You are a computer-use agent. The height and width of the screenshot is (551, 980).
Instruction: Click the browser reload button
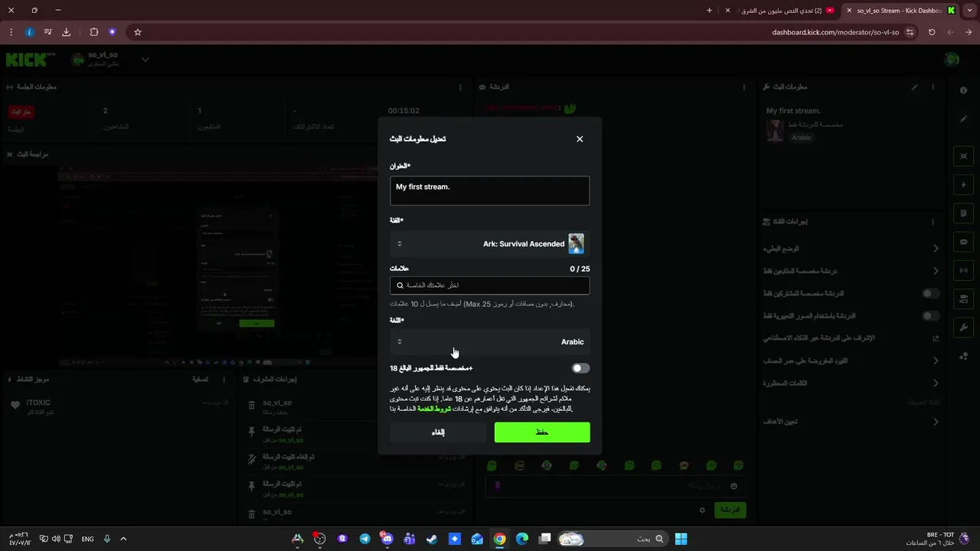tap(932, 32)
